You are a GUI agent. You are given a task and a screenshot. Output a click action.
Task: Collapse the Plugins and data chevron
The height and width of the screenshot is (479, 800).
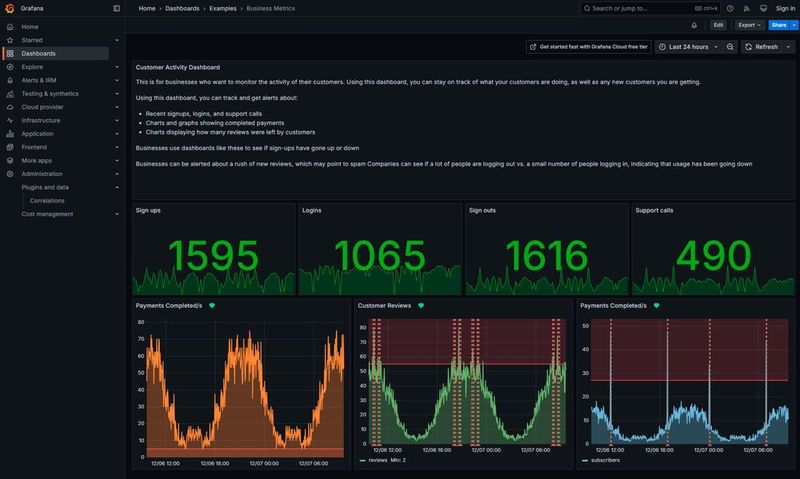117,187
